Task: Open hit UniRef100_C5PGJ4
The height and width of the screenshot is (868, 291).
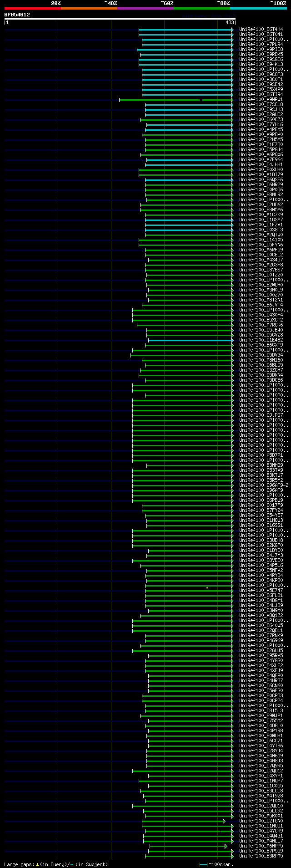Action: pos(261,149)
